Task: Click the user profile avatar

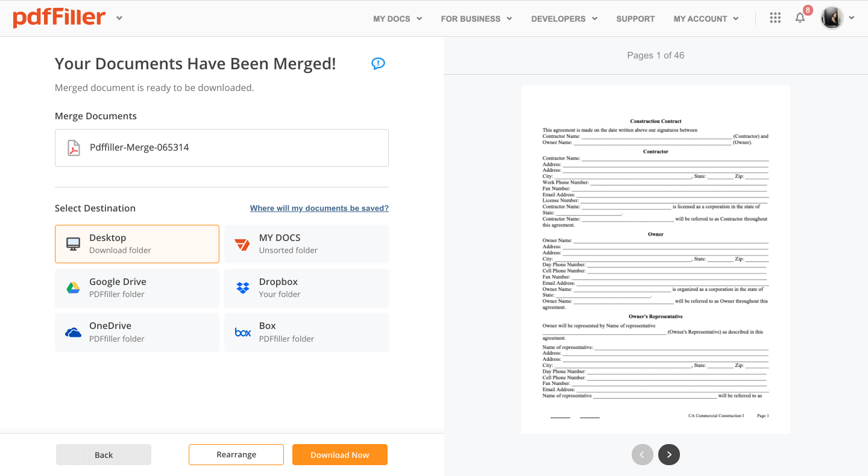Action: pos(832,18)
